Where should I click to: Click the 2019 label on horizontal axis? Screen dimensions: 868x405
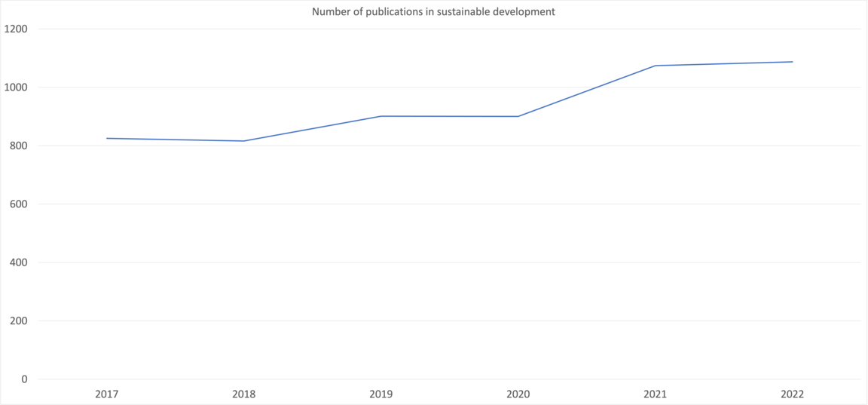point(381,394)
